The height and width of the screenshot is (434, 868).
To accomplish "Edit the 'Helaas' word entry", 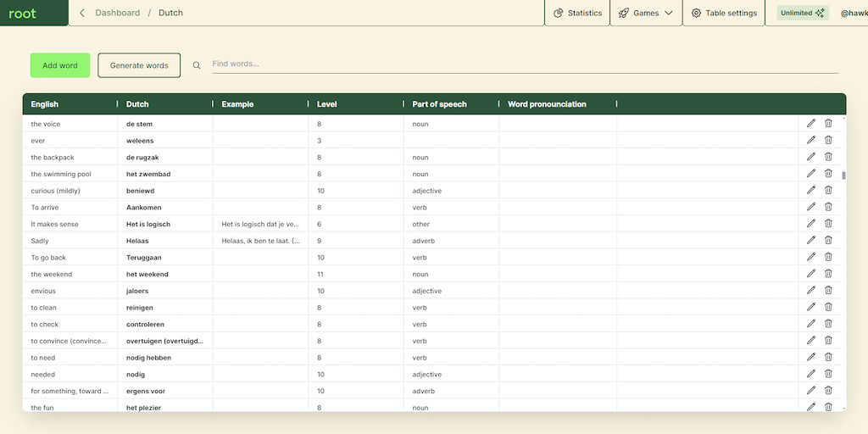I will pos(811,241).
